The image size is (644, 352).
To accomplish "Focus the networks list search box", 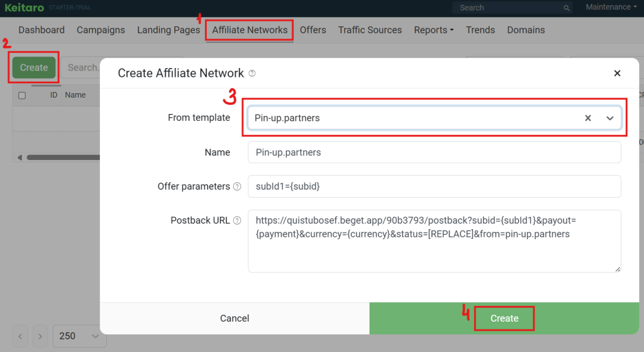I will [81, 67].
